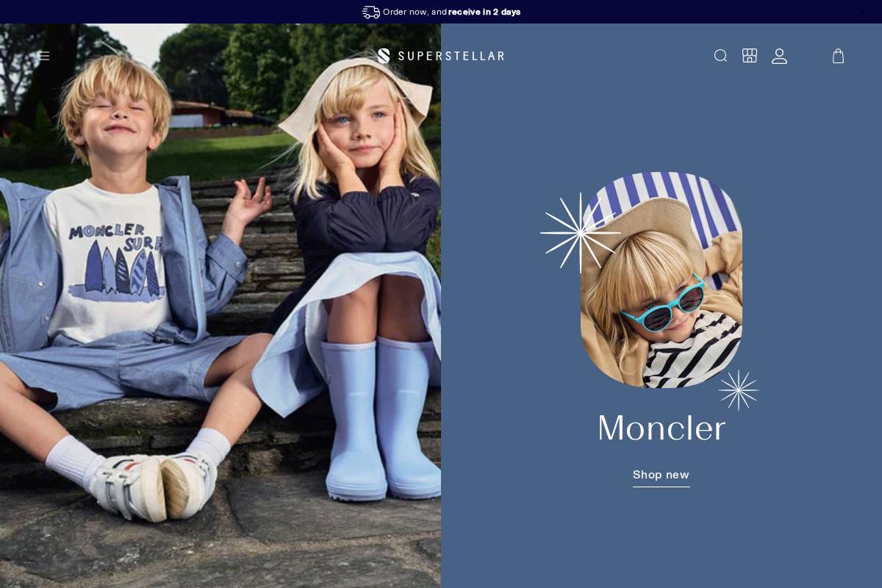Click the underline beneath Shop new

(661, 486)
